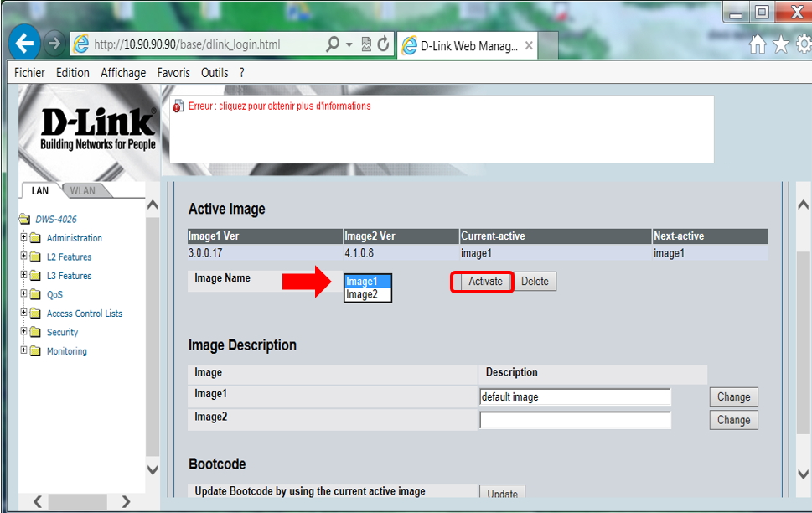Expand the Monitoring tree node
812x513 pixels.
23,350
